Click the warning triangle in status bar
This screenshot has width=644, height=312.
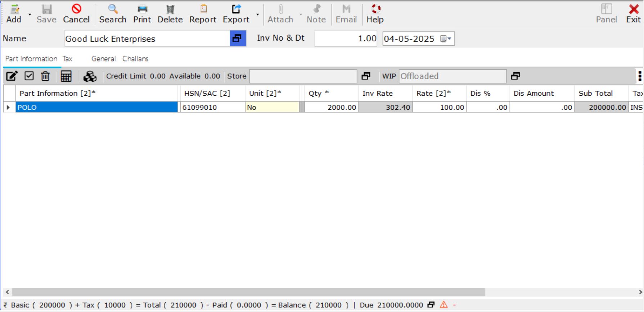[x=443, y=305]
